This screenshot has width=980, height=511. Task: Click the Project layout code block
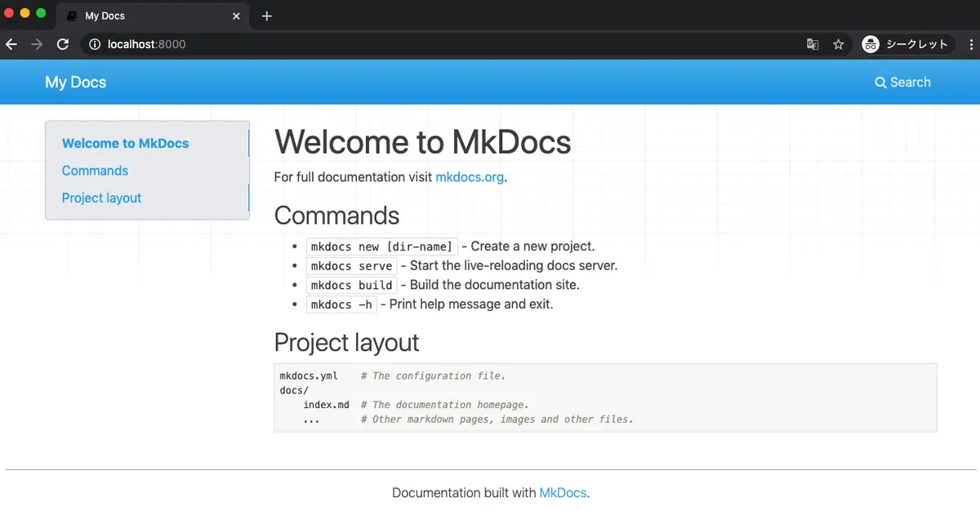tap(605, 398)
